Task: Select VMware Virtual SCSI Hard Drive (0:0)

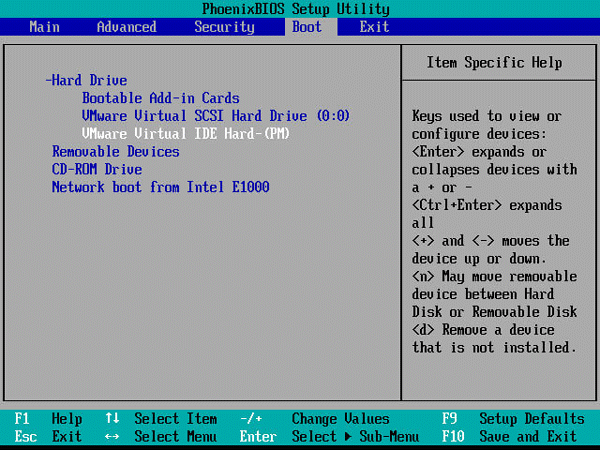Action: [215, 116]
